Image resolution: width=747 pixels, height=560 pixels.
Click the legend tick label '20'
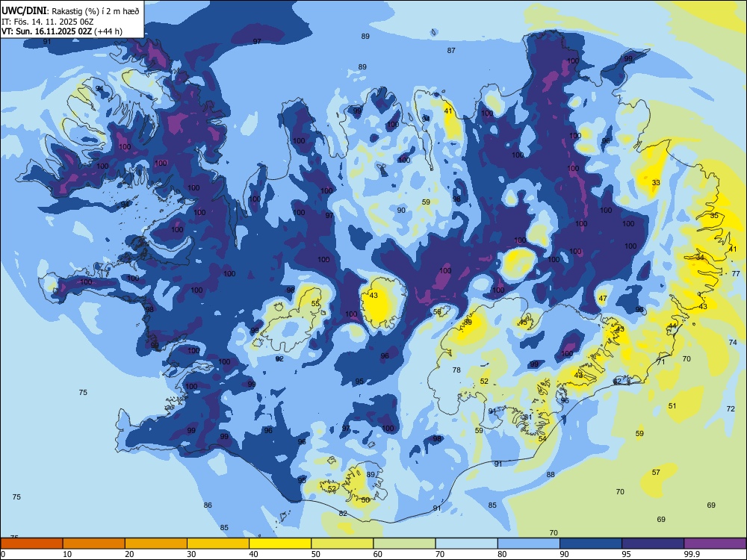point(129,554)
